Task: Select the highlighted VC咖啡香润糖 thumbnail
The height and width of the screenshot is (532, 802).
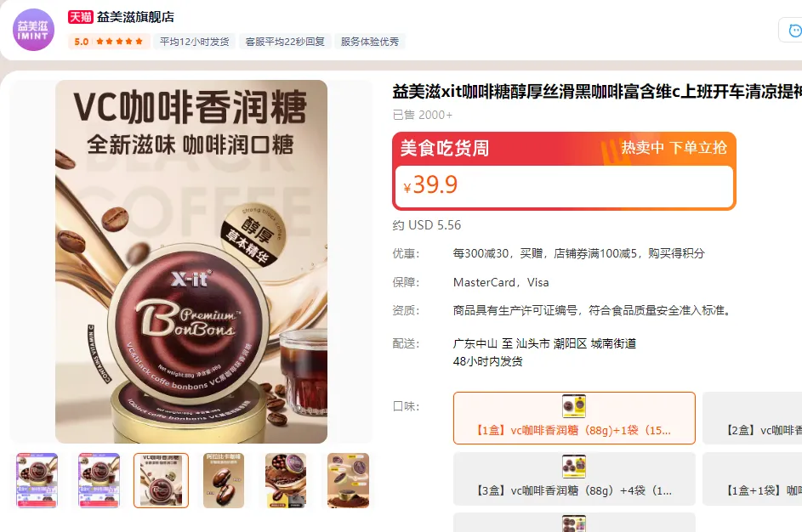Action: (161, 480)
